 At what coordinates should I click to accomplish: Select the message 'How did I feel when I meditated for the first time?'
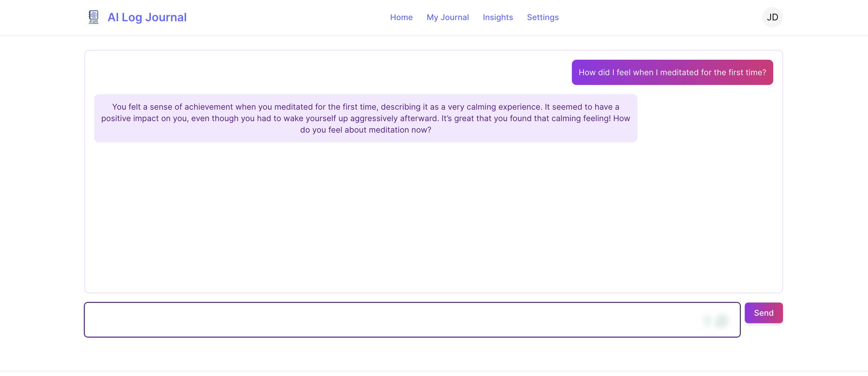coord(672,72)
